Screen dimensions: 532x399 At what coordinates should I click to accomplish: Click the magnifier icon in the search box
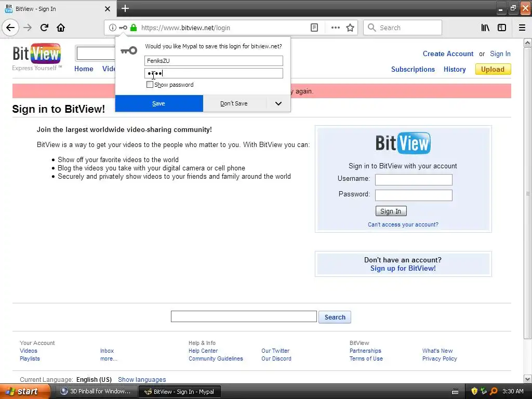tap(372, 28)
